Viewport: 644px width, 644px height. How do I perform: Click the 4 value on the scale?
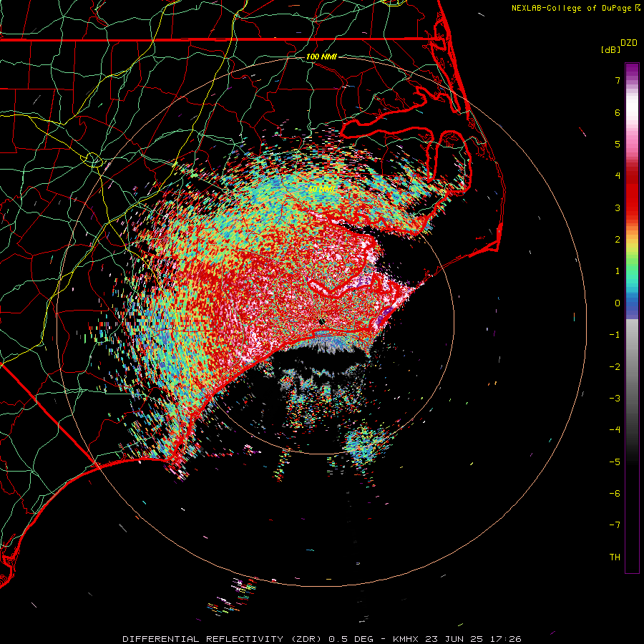click(x=618, y=176)
